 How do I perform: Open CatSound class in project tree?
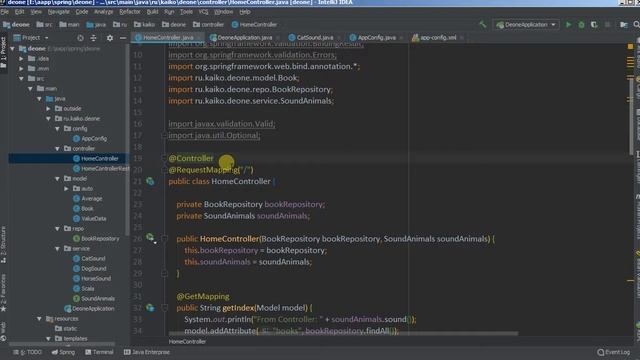pyautogui.click(x=89, y=258)
